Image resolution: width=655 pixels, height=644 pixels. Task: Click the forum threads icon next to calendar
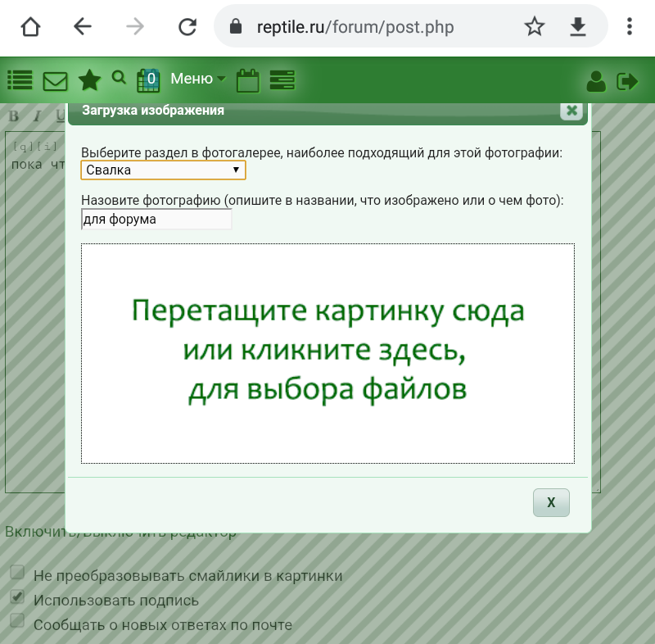(282, 79)
